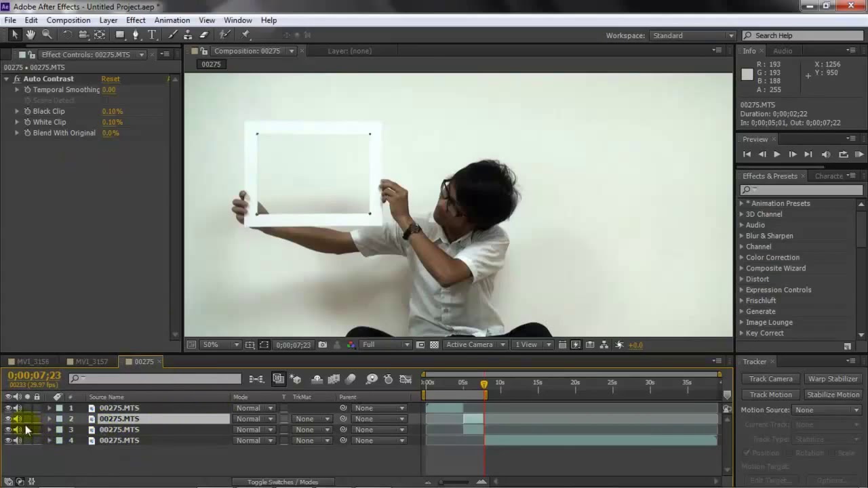Click the Warp Stabilizer button
The image size is (868, 488).
[833, 379]
